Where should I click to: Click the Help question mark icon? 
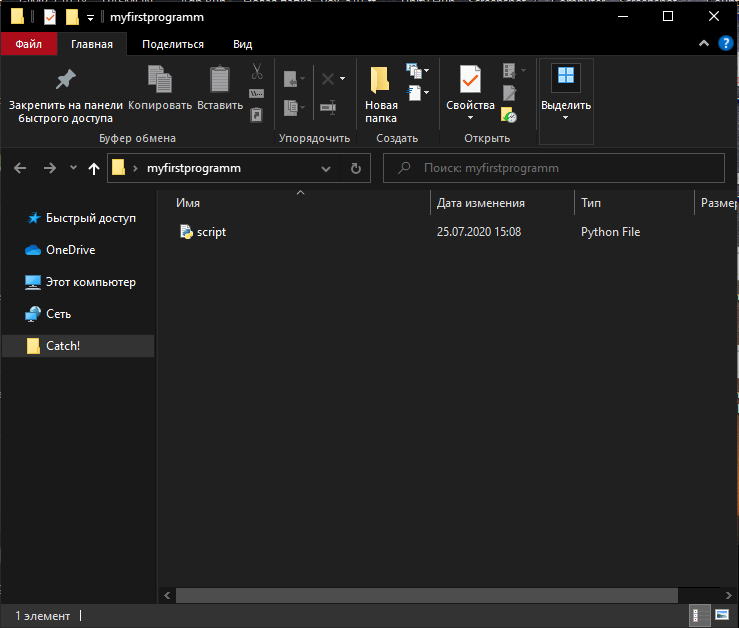pyautogui.click(x=725, y=43)
